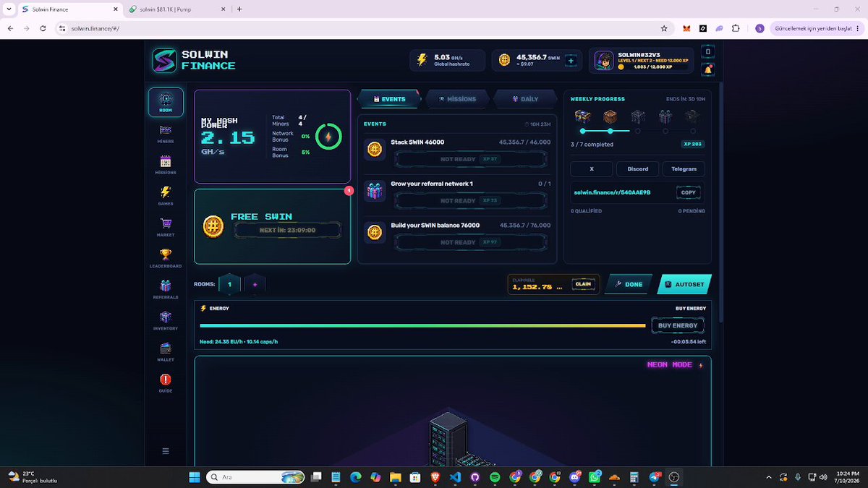868x488 pixels.
Task: Click the Autoset button
Action: (x=684, y=284)
